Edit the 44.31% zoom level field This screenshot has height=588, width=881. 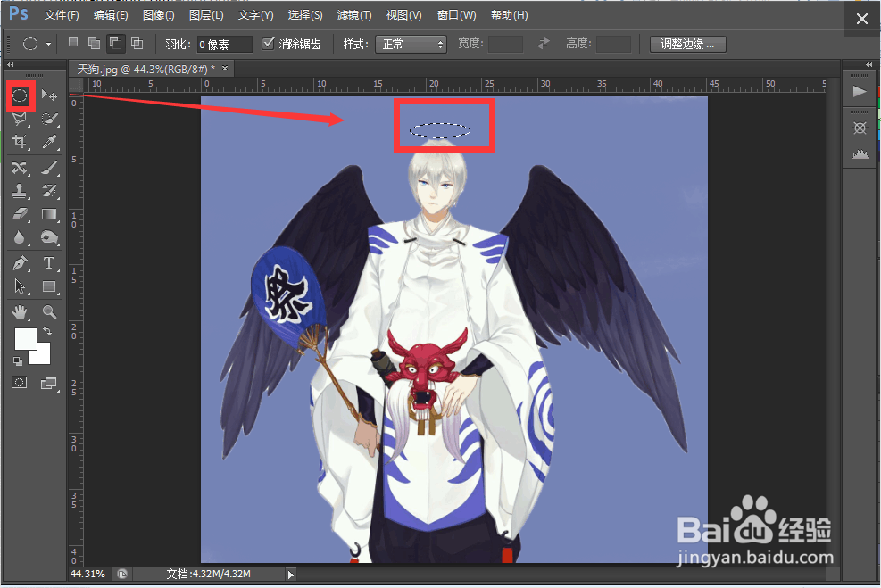point(87,574)
